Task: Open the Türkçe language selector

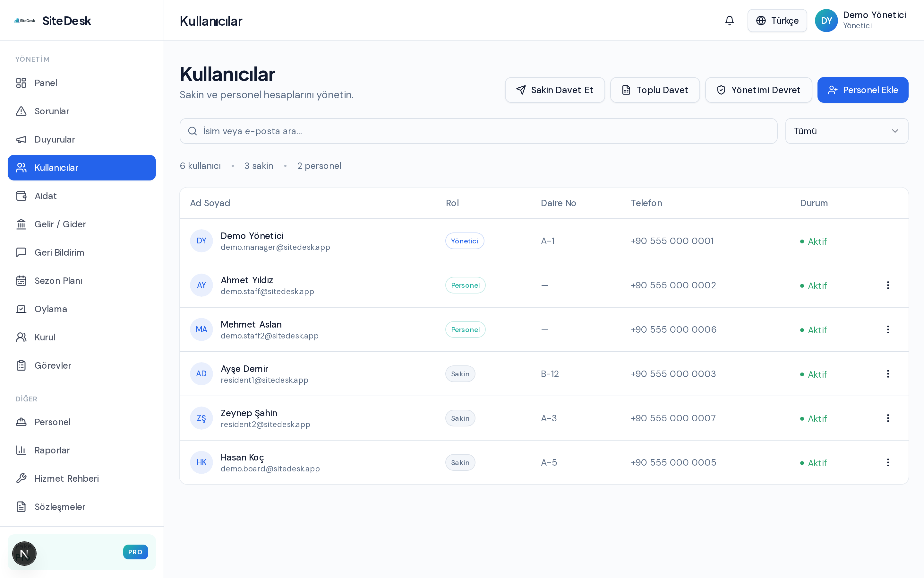Action: point(777,21)
